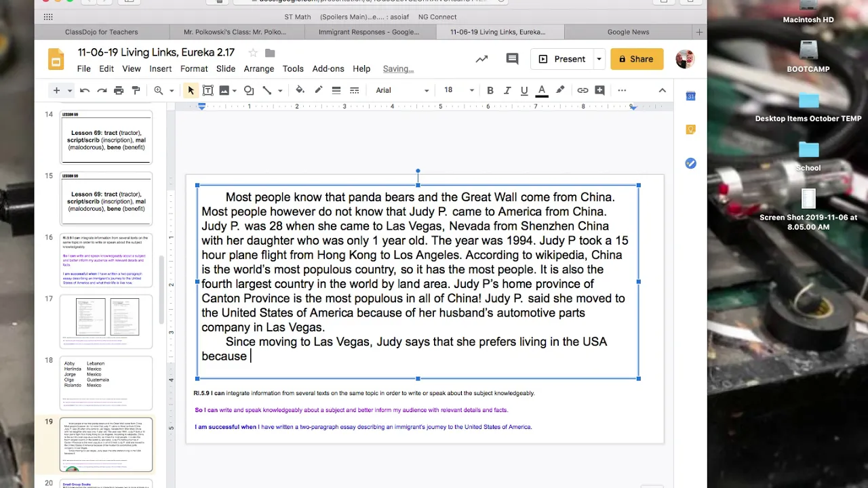
Task: Open the Add-ons menu
Action: [x=328, y=68]
